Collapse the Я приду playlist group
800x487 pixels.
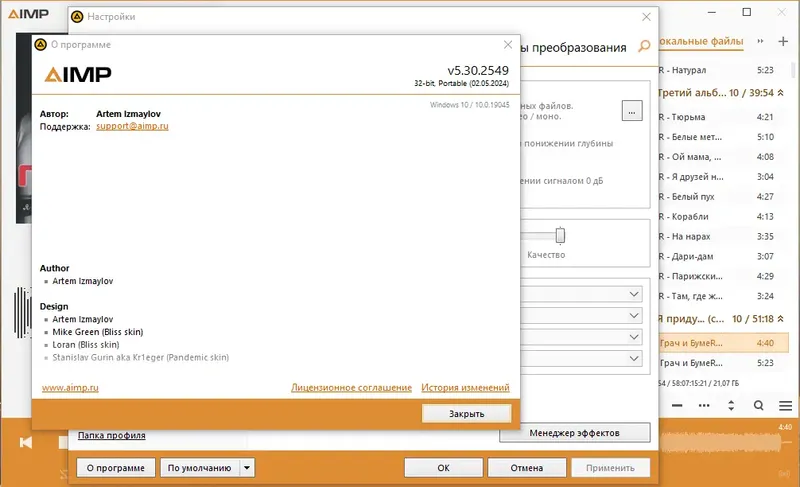[x=781, y=319]
